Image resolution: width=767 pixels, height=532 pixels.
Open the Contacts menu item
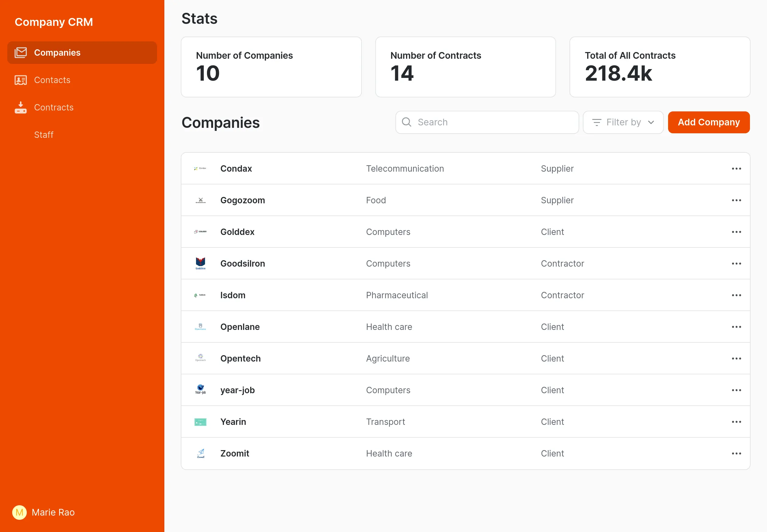[x=52, y=80]
